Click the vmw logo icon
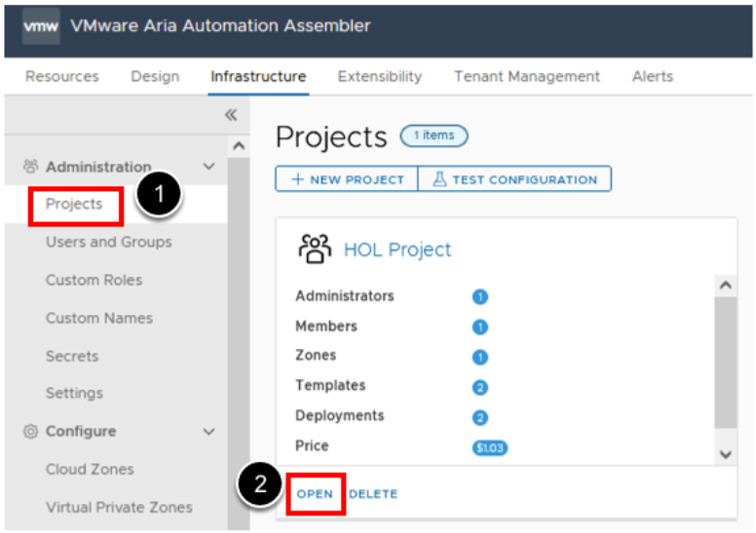756x533 pixels. (41, 26)
